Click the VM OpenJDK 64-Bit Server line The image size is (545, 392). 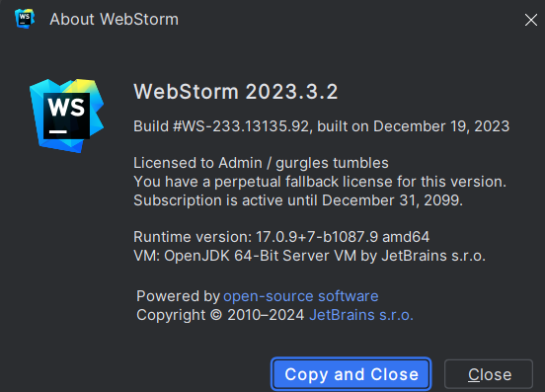[309, 256]
